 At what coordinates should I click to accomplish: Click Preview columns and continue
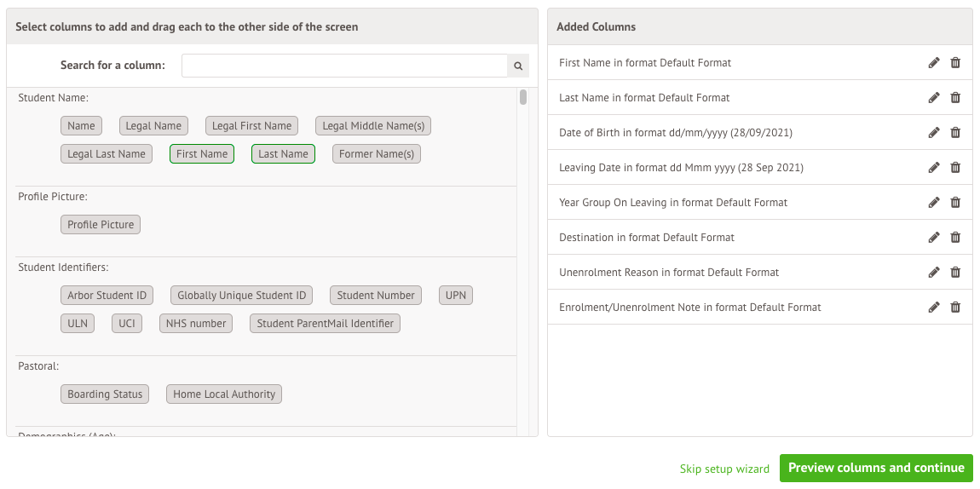point(876,468)
